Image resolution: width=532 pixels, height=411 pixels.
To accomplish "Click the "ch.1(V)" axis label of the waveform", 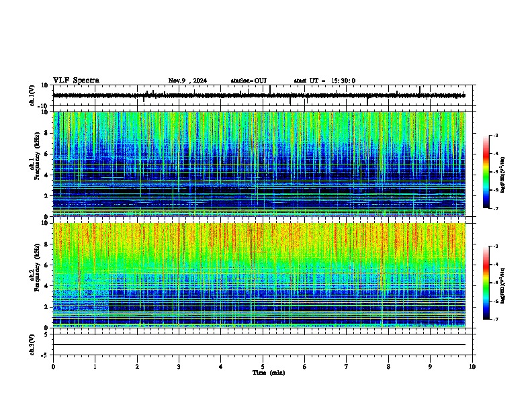I will pyautogui.click(x=32, y=95).
